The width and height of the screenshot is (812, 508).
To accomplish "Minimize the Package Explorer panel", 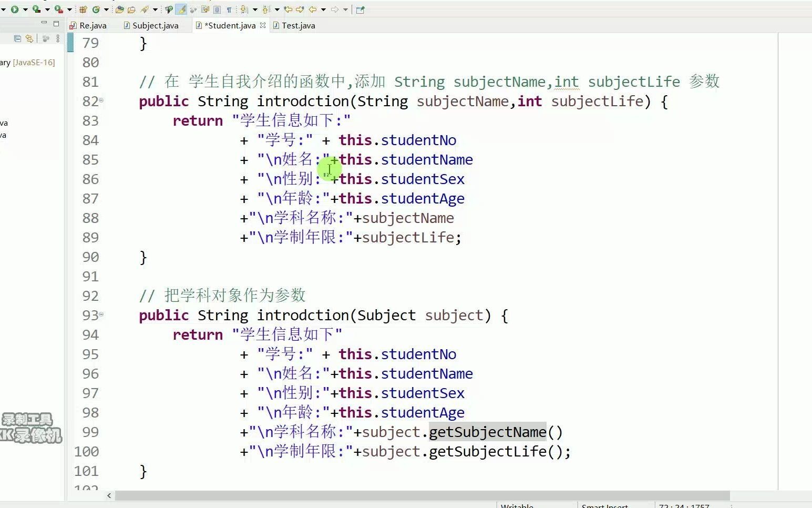I will pos(44,23).
